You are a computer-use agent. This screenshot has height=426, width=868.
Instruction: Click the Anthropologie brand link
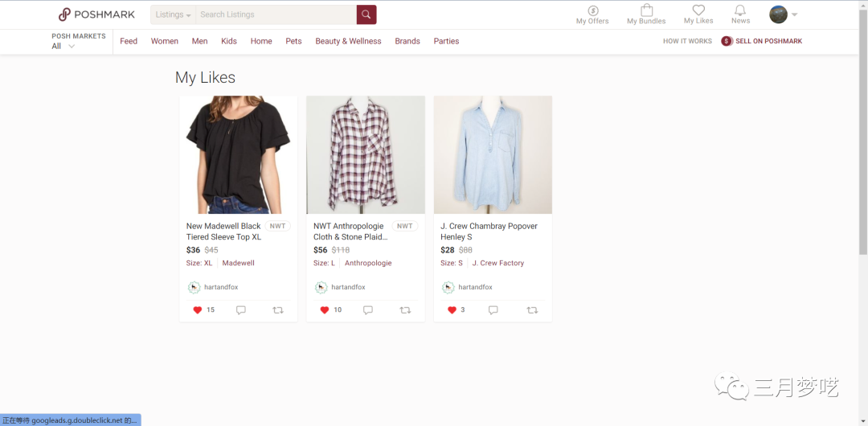coord(368,263)
